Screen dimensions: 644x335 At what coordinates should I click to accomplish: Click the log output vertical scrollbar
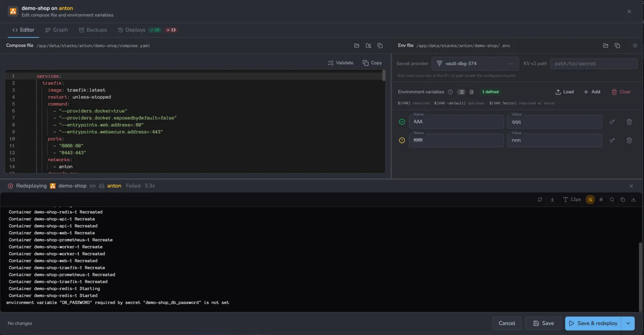[640, 277]
